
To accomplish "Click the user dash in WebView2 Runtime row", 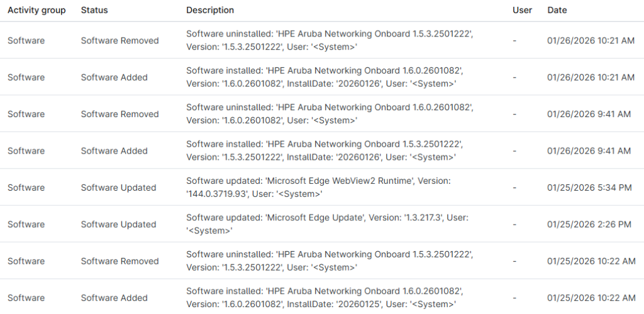I will (x=514, y=188).
